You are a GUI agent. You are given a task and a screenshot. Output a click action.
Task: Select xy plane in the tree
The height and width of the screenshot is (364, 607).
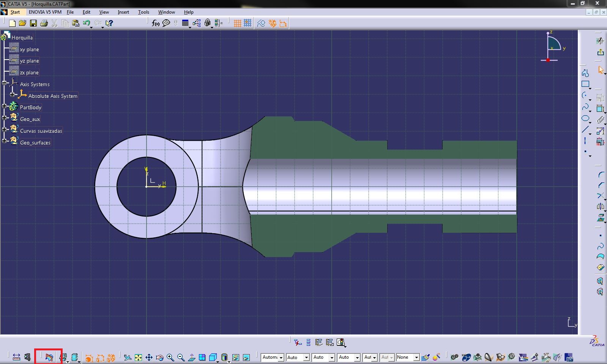[30, 49]
